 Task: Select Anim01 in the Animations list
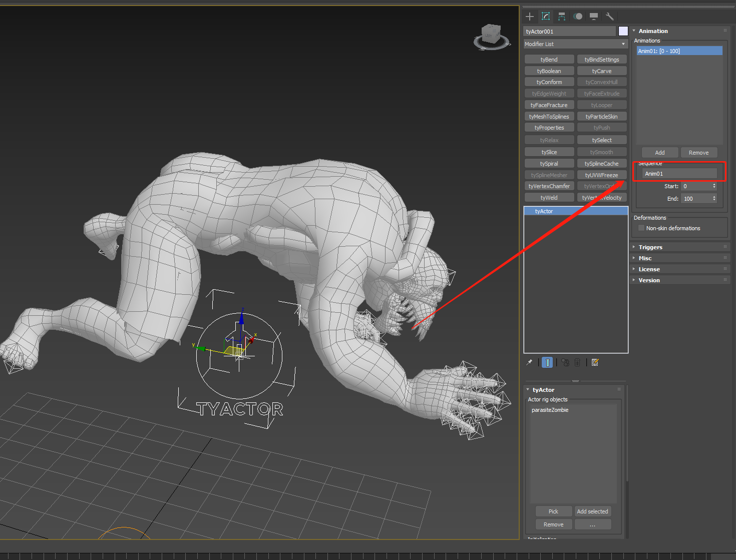point(679,51)
